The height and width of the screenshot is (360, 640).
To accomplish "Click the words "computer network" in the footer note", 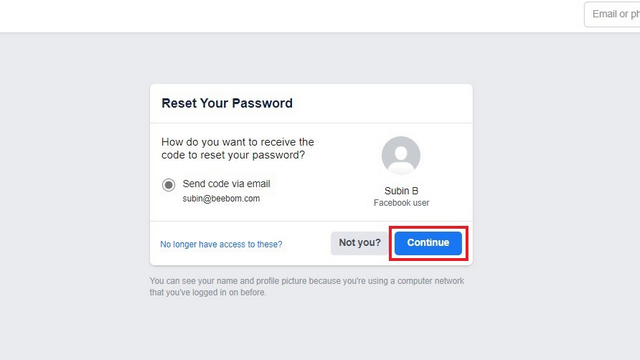I will 431,281.
